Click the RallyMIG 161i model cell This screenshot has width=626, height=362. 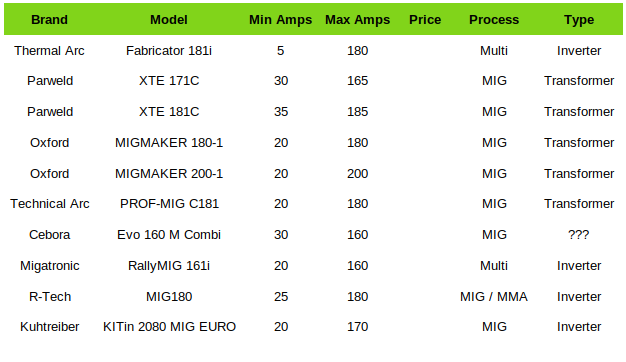168,266
